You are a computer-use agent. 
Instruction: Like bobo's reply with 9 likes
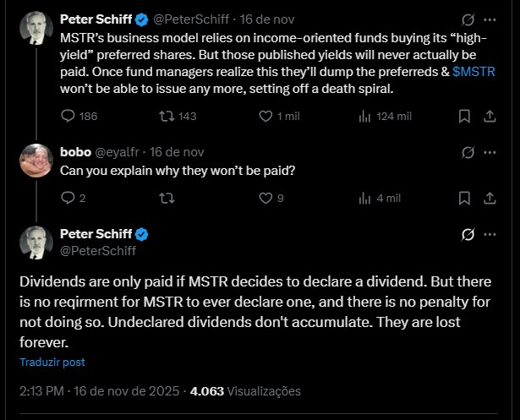point(266,198)
